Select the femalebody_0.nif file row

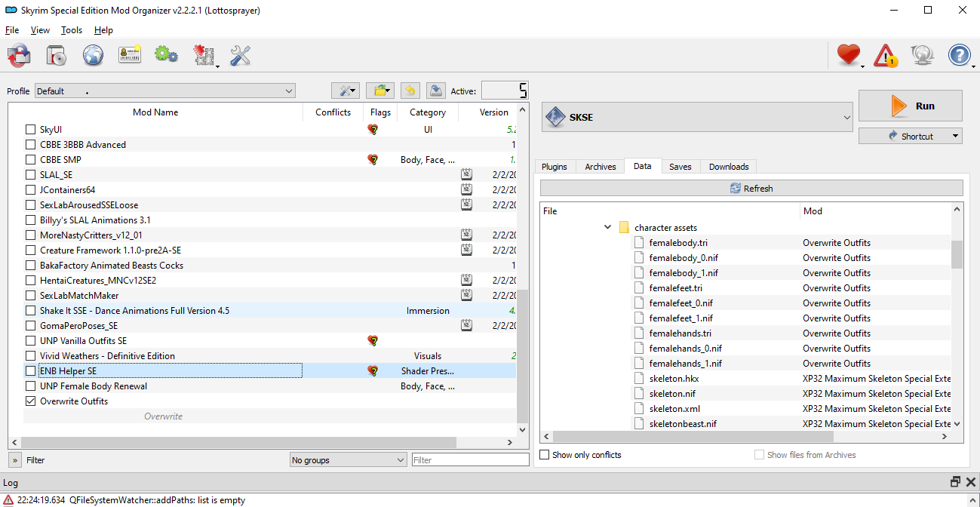(745, 258)
